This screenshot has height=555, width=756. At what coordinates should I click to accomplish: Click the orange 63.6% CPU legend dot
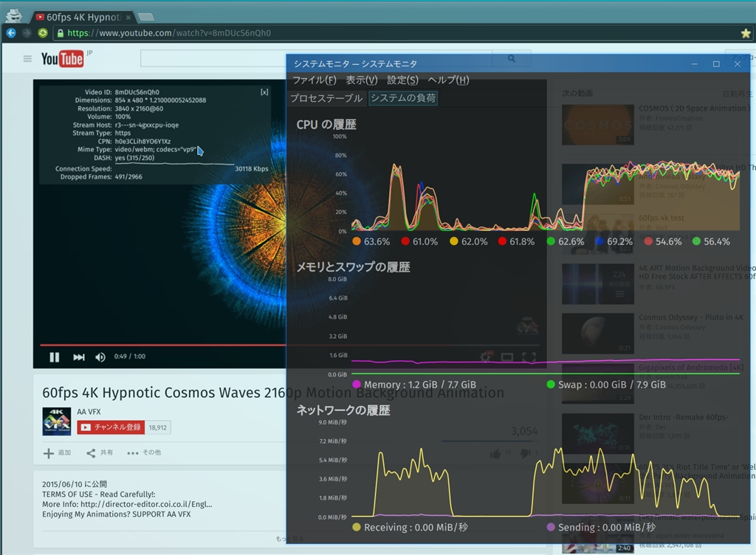coord(357,241)
